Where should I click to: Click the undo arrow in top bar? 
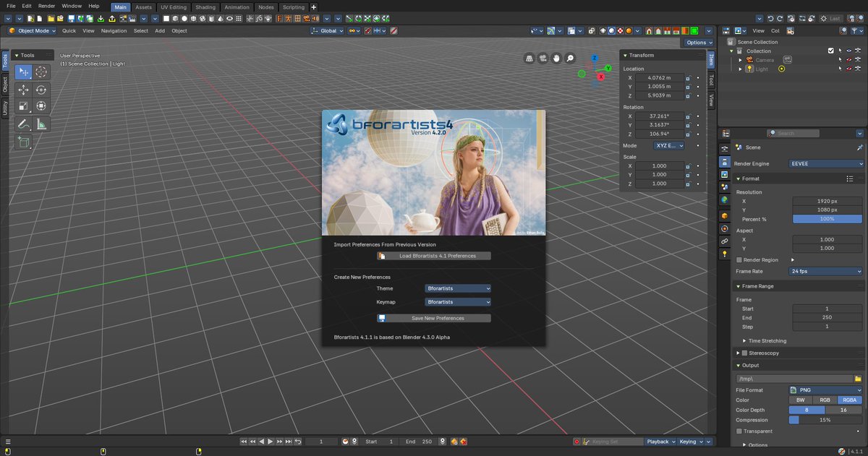(x=771, y=18)
